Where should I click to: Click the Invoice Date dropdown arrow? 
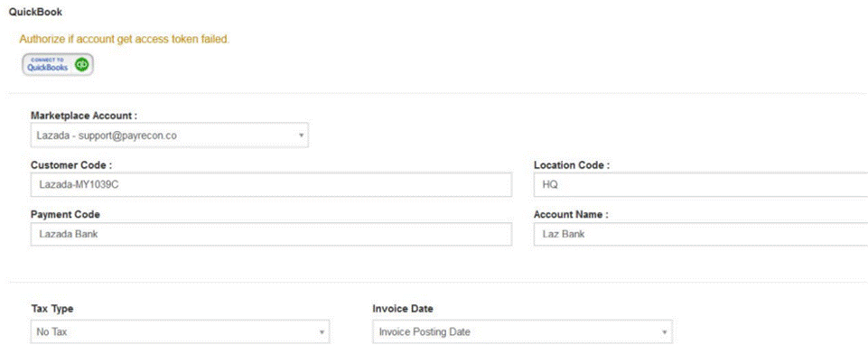tap(664, 331)
